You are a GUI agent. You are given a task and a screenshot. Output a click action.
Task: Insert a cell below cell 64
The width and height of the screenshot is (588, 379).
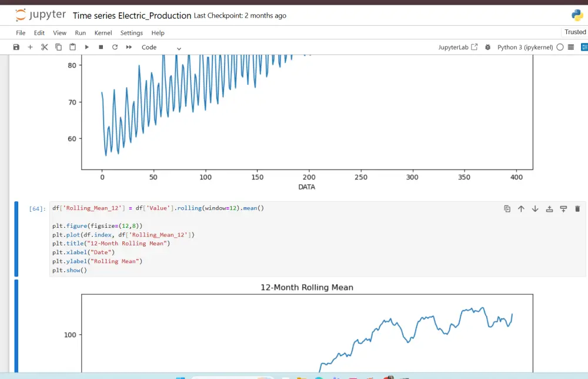click(x=563, y=209)
